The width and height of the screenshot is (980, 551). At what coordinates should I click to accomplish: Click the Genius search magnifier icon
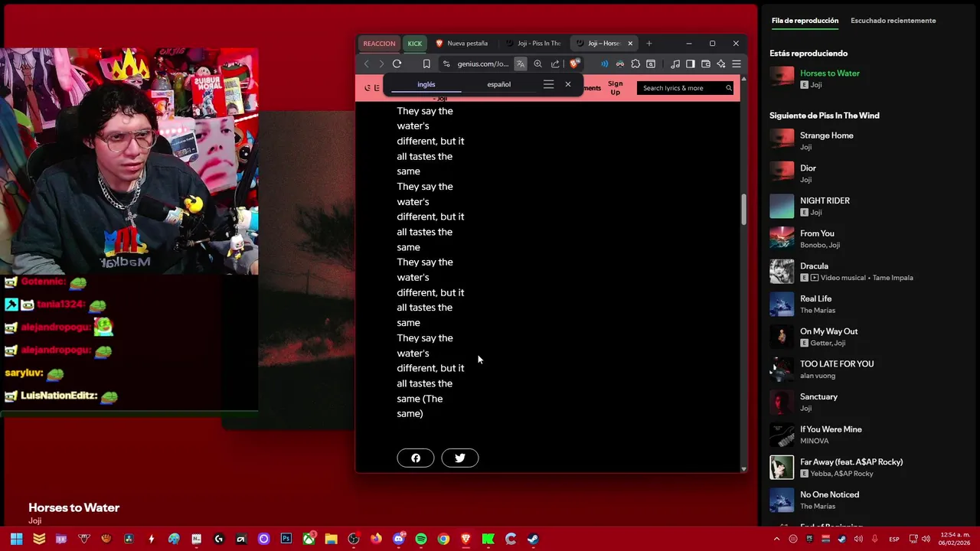pyautogui.click(x=729, y=88)
